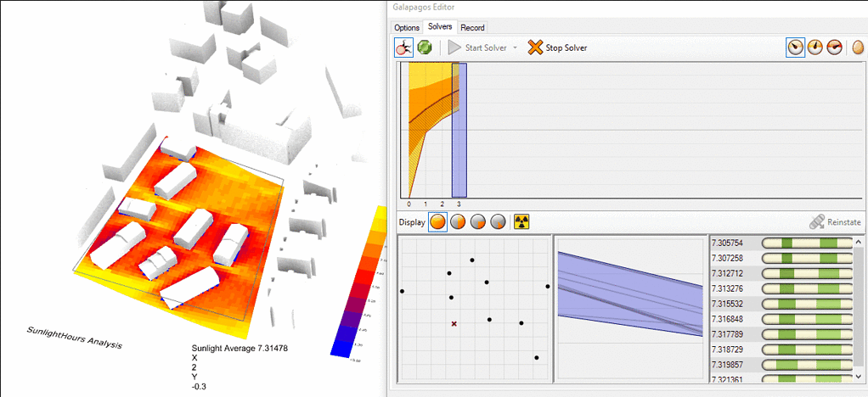Select the smallest-slice sphere display mode
This screenshot has height=397, width=868.
pos(498,221)
